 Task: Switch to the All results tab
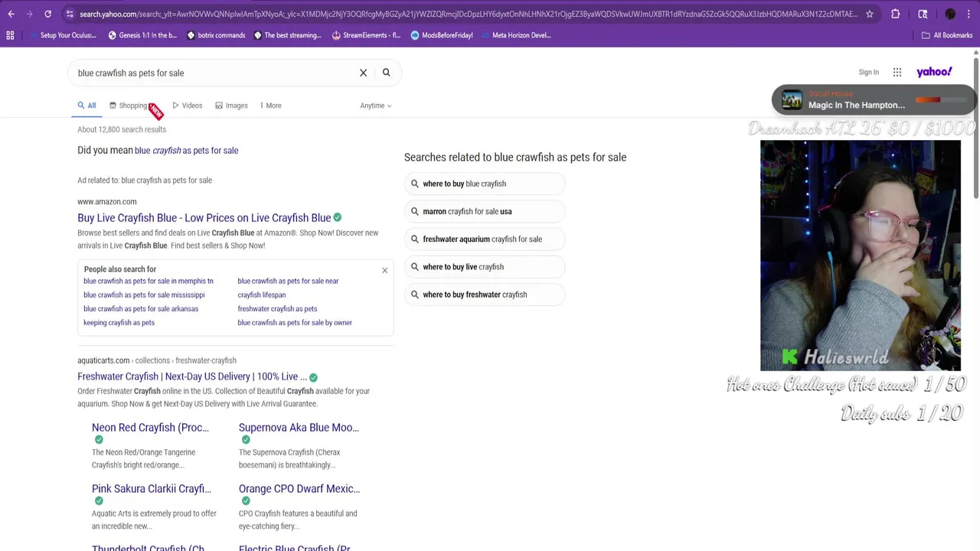(87, 106)
